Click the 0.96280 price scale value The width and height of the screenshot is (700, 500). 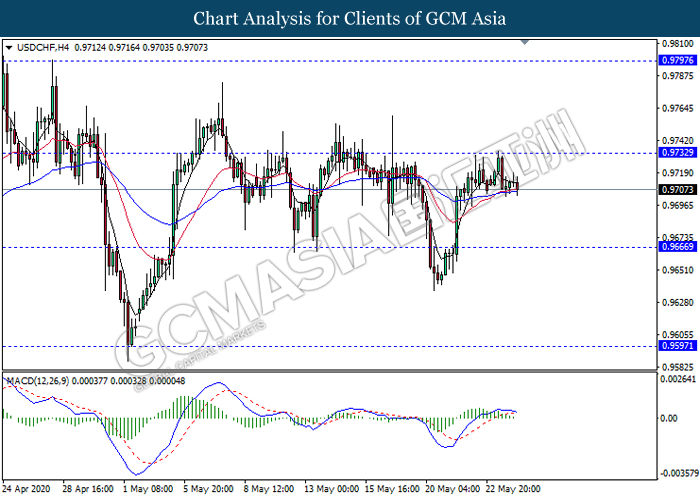pyautogui.click(x=678, y=303)
